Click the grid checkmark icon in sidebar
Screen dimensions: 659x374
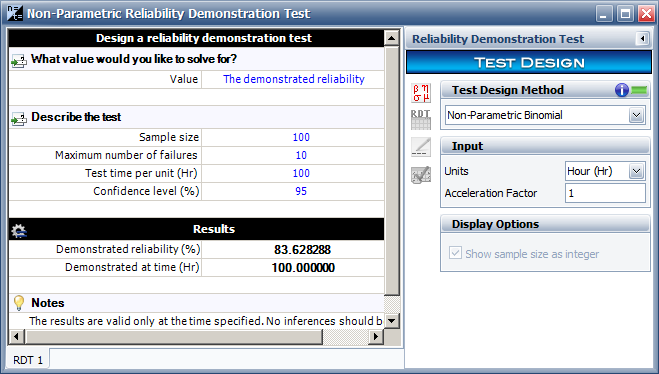[421, 175]
